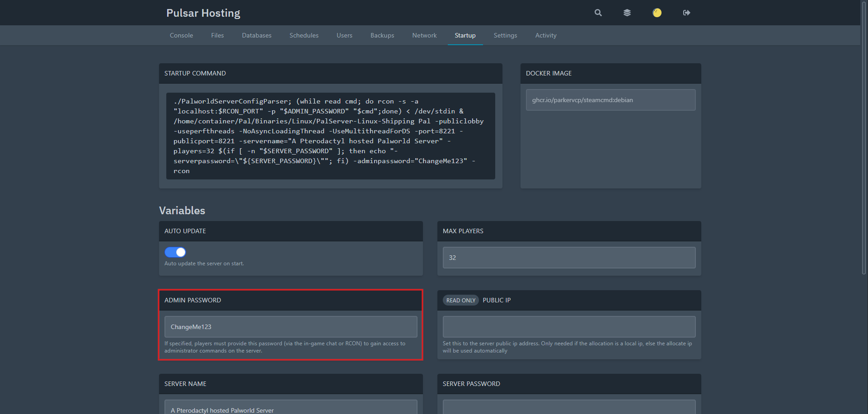Open the Settings tab
868x414 pixels.
(x=505, y=35)
